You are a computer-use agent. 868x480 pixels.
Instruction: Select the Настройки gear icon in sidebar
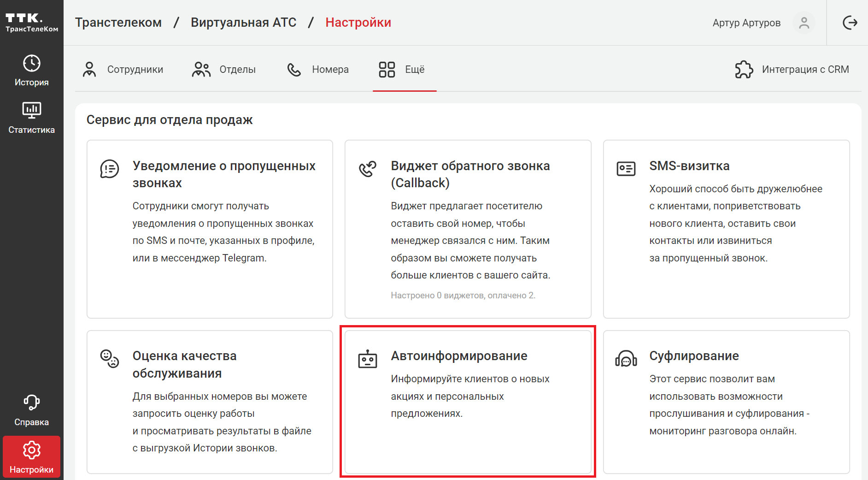tap(31, 450)
